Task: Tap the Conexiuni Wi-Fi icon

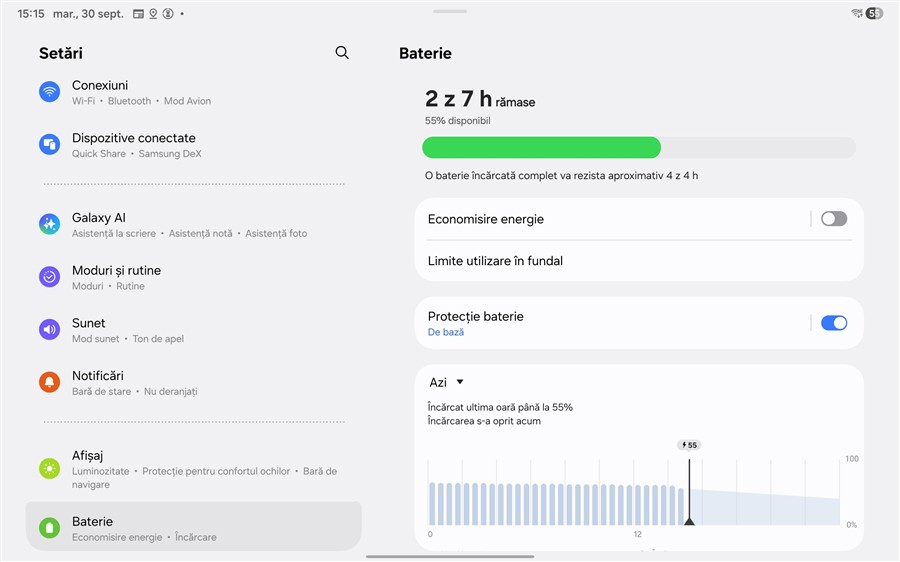Action: pos(49,91)
